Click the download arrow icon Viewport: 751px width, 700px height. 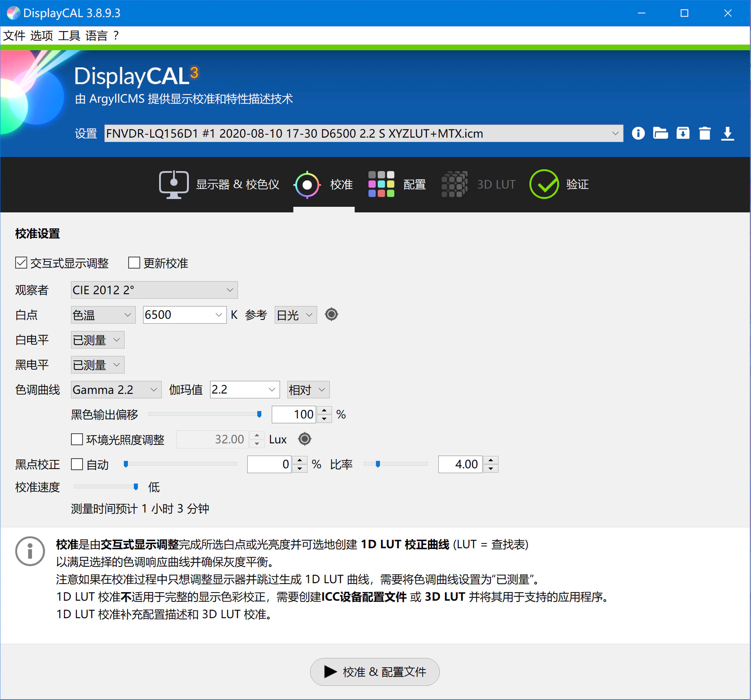727,134
